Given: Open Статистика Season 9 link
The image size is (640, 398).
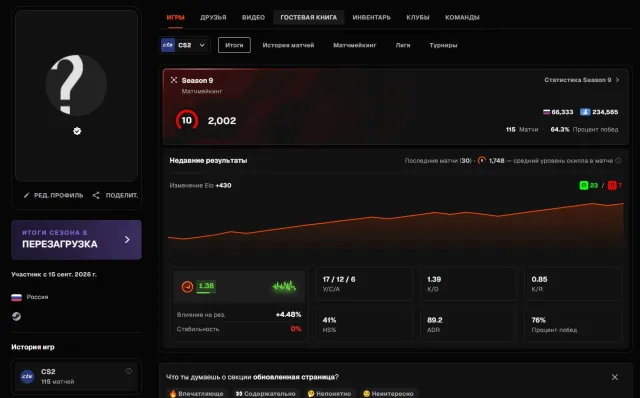Looking at the screenshot, I should (578, 80).
